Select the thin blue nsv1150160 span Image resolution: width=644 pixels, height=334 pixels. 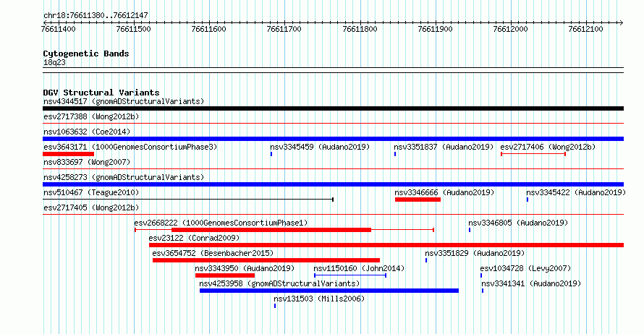(x=350, y=275)
